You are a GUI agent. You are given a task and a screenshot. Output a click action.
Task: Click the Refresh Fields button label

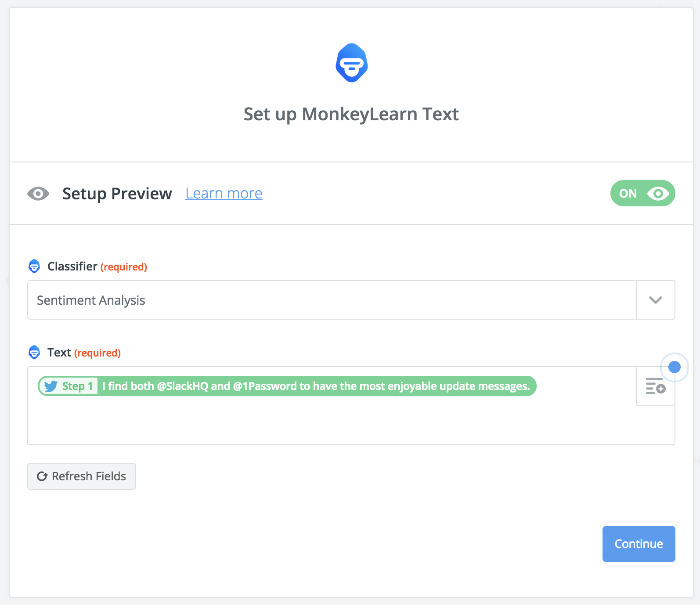point(89,476)
